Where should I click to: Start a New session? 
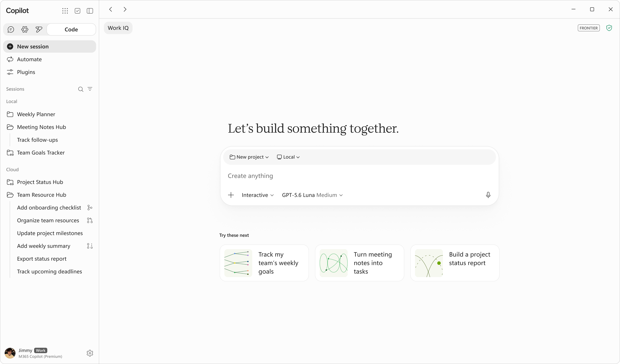(49, 46)
